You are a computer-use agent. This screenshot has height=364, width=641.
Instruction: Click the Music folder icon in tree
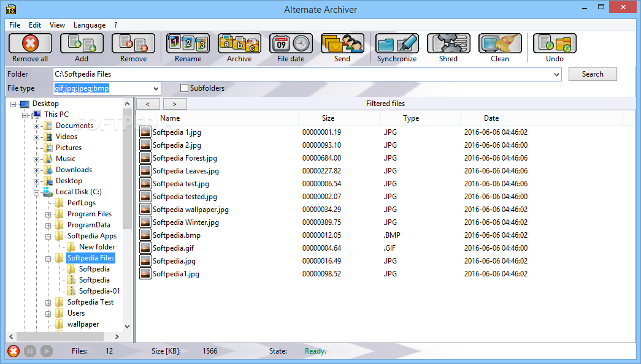pyautogui.click(x=48, y=159)
